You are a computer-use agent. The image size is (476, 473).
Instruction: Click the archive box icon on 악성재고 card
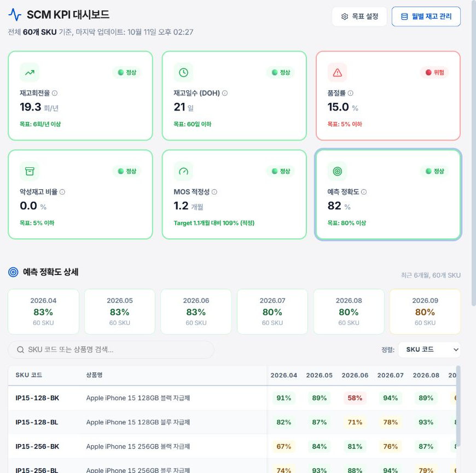click(x=30, y=171)
